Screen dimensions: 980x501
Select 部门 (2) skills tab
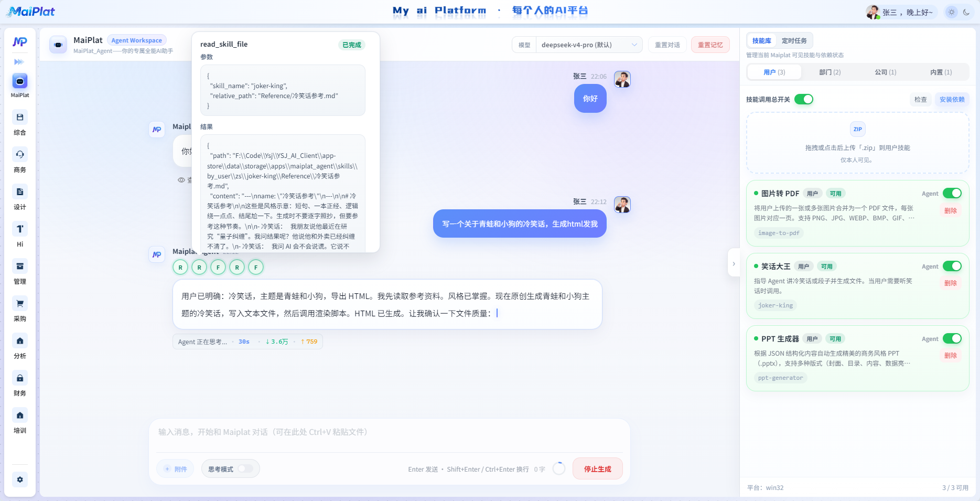click(x=830, y=72)
